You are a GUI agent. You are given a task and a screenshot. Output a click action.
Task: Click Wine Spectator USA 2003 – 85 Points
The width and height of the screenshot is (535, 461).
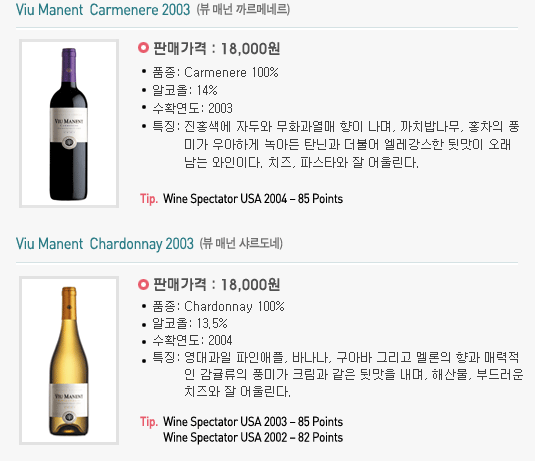[253, 421]
